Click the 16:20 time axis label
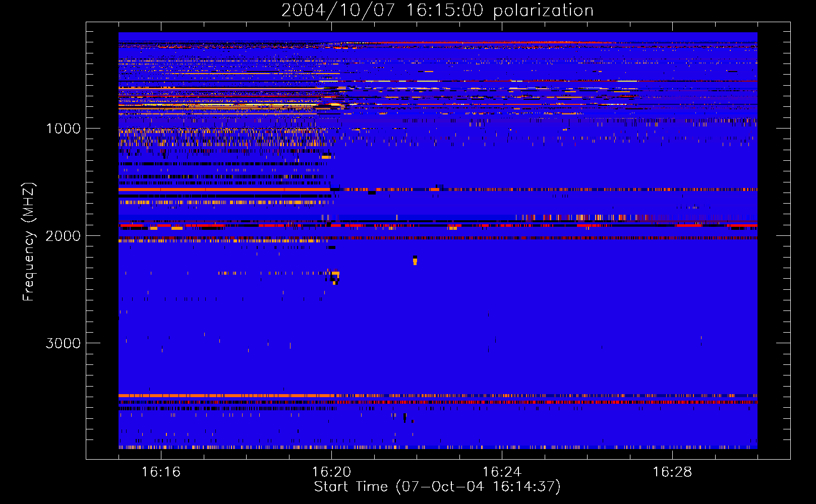 pyautogui.click(x=331, y=472)
